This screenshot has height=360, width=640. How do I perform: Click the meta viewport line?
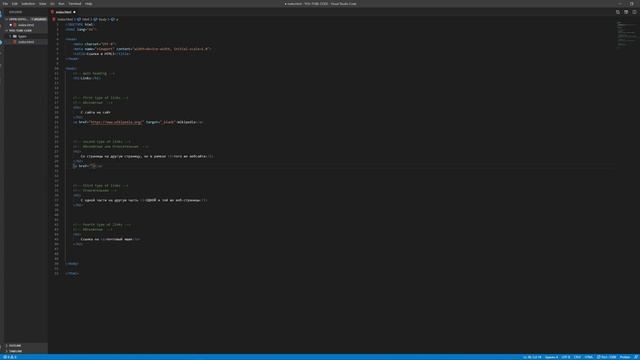(142, 49)
